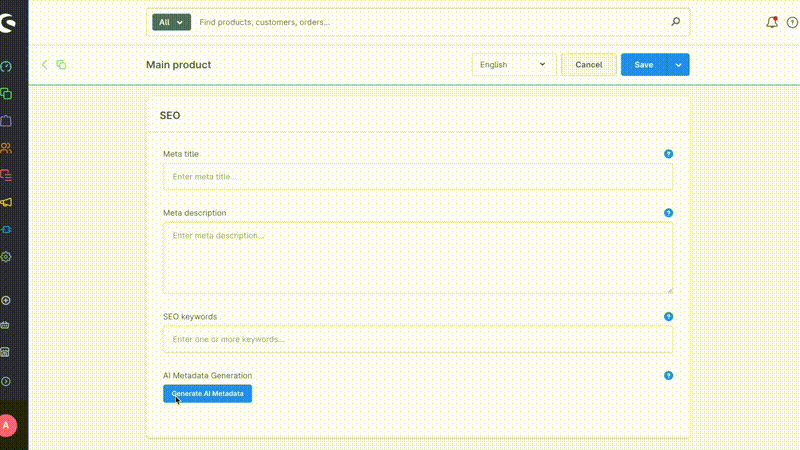
Task: Click the SEO keywords field
Action: (x=417, y=339)
